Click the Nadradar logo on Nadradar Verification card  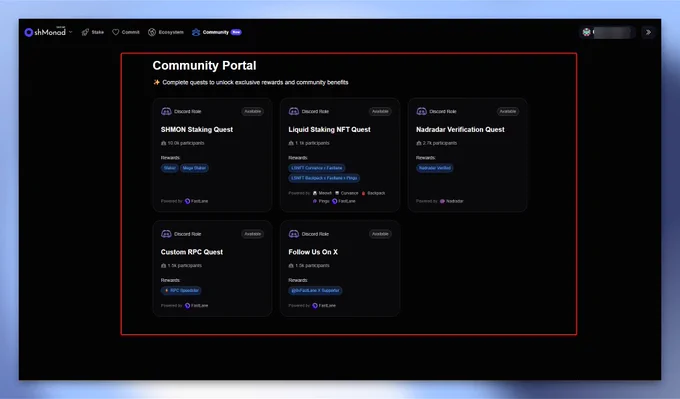tap(442, 201)
